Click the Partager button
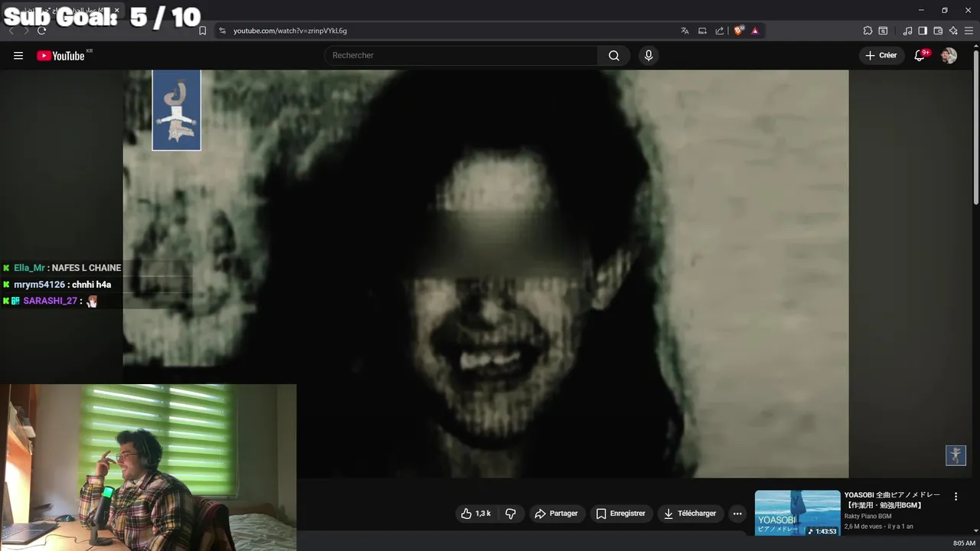 [x=557, y=514]
